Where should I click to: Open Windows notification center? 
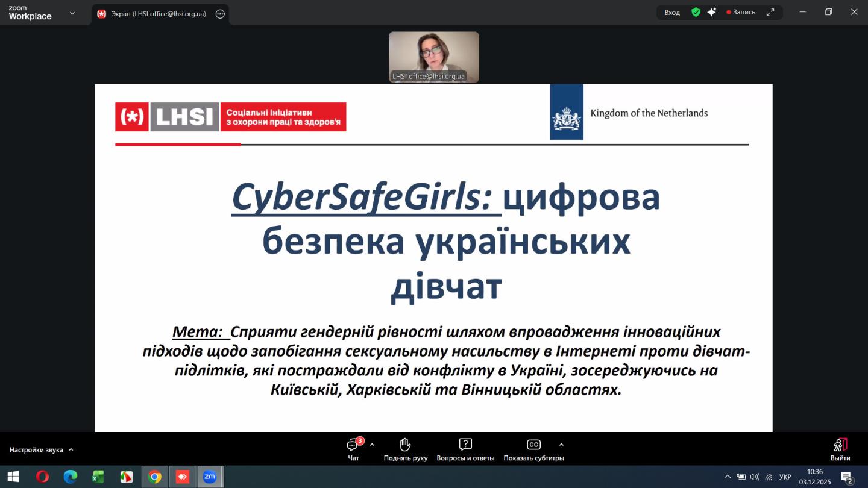[x=848, y=478]
